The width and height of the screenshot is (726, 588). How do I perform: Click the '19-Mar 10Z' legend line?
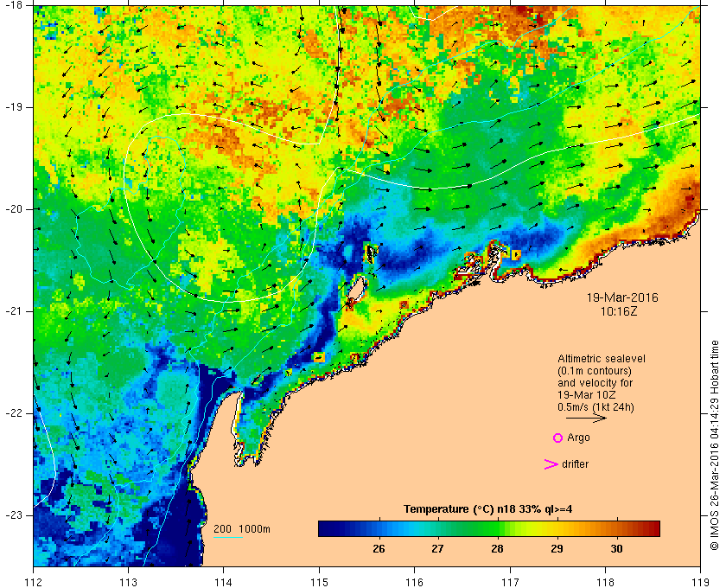587,395
